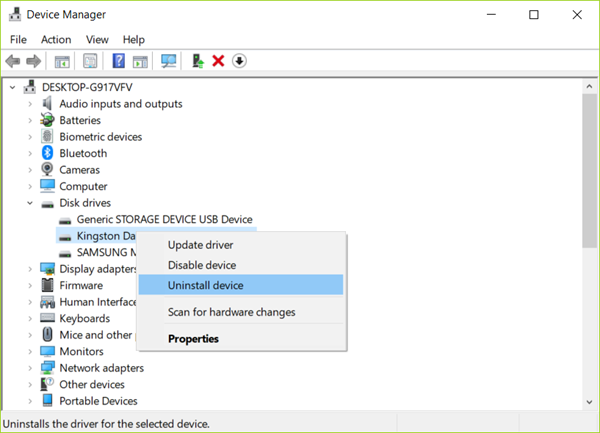Click the DESKTOP-G917VFV computer icon
The image size is (600, 433).
(30, 87)
